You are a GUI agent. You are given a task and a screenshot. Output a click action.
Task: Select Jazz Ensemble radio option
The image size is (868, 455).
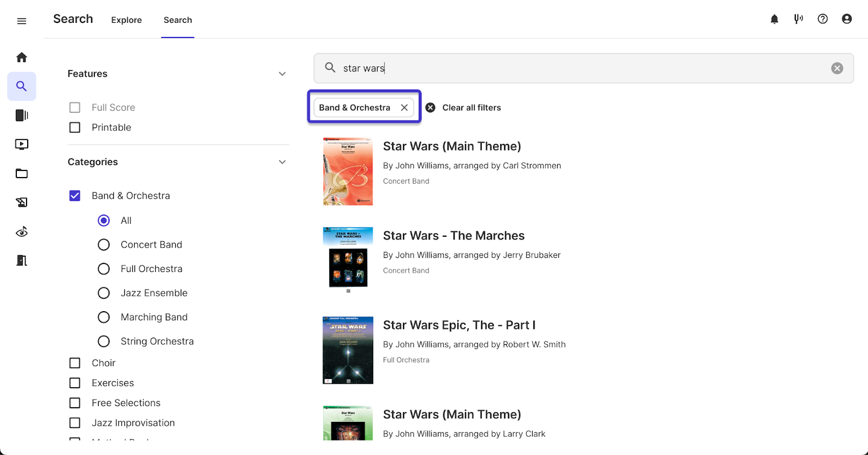[104, 293]
